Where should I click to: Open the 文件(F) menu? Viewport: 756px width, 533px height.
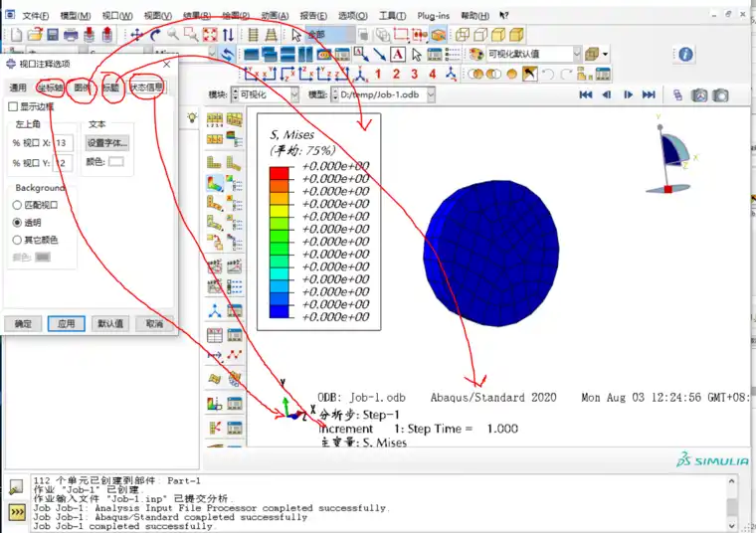coord(36,16)
